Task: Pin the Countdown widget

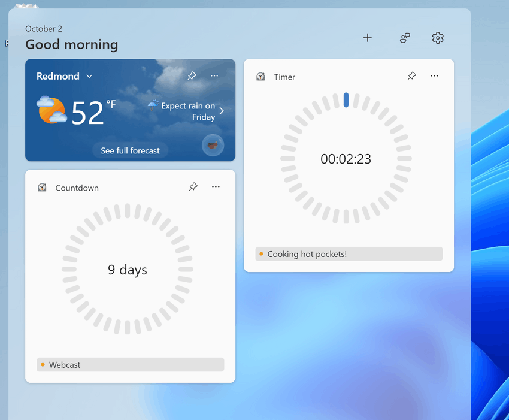Action: [x=193, y=186]
